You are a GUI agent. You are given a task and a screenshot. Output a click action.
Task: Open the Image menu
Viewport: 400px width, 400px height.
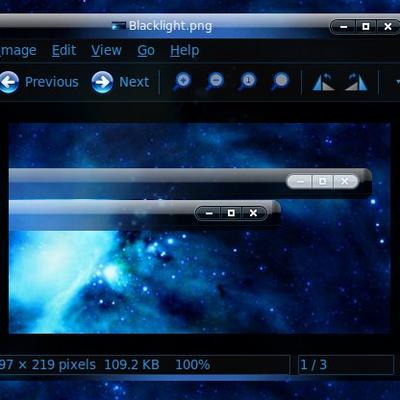[18, 51]
